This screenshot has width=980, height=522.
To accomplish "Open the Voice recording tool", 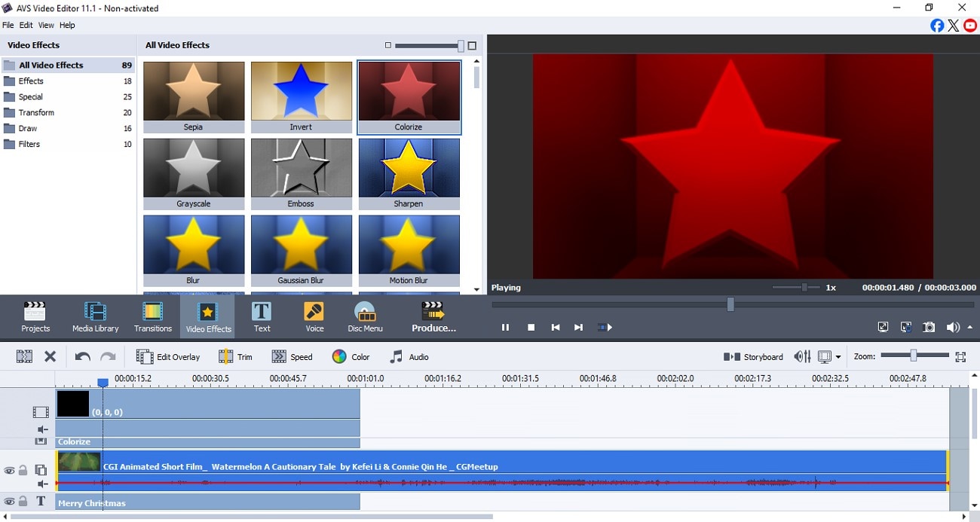I will pyautogui.click(x=314, y=316).
